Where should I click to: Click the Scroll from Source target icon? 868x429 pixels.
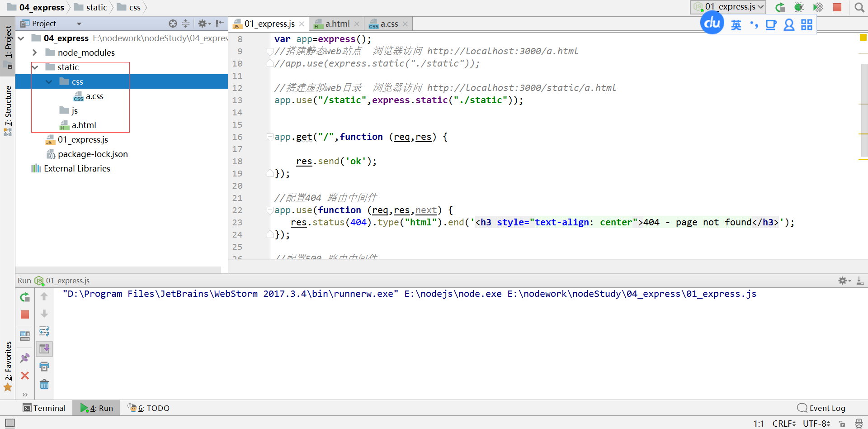click(173, 24)
